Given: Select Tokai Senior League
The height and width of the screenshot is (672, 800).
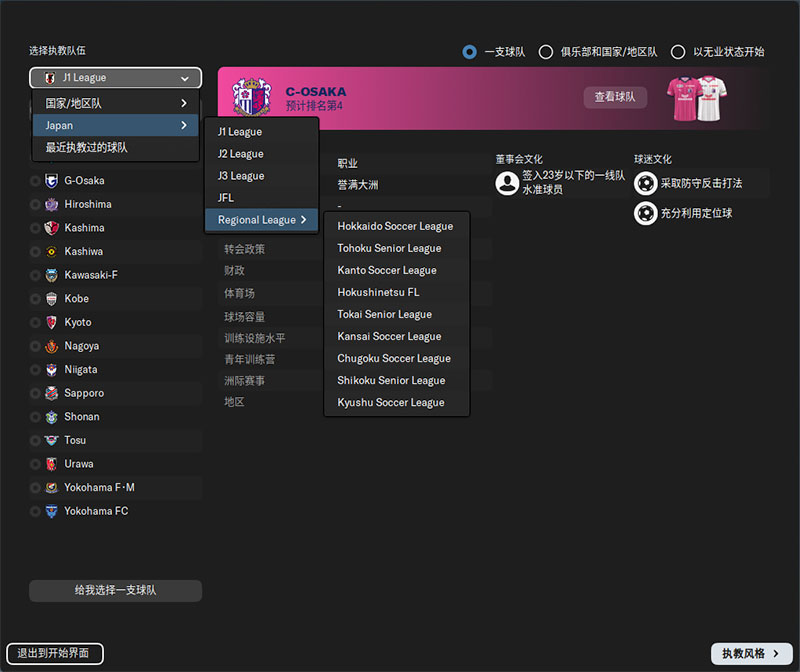Looking at the screenshot, I should [x=396, y=314].
